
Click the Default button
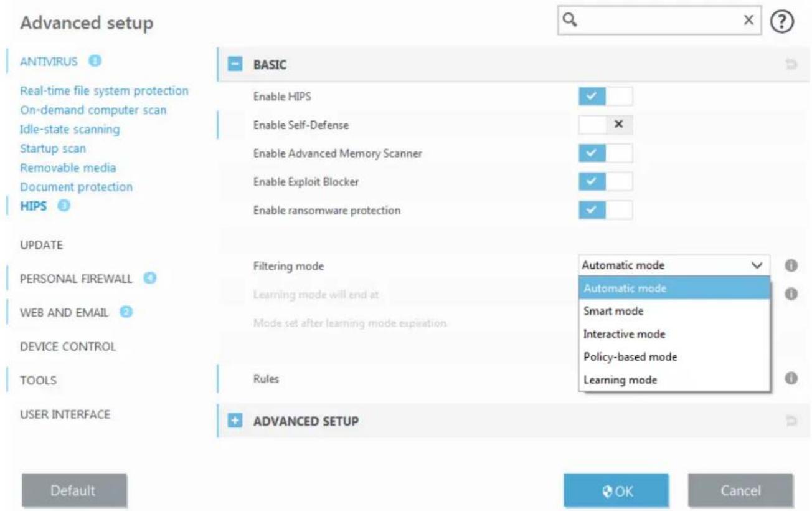tap(74, 490)
